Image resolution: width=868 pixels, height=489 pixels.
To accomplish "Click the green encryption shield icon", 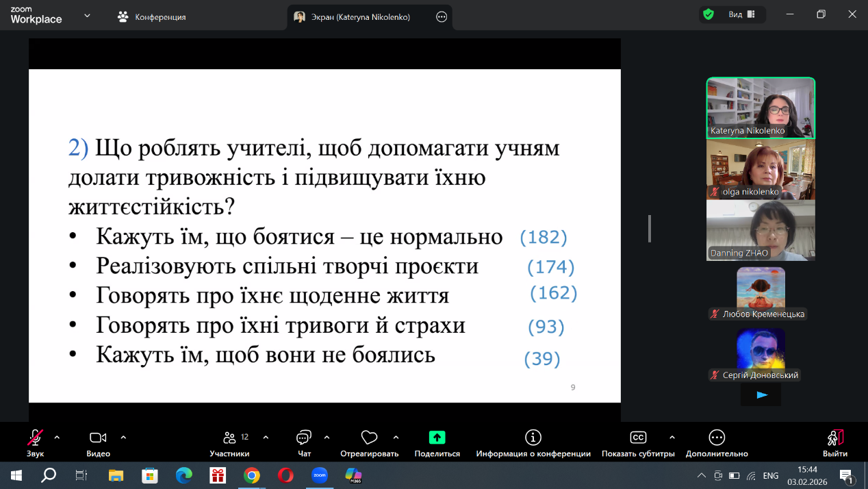I will (709, 14).
